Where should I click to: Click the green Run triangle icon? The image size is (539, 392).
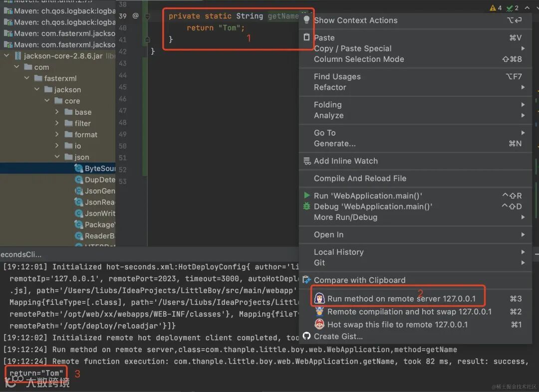click(x=307, y=195)
